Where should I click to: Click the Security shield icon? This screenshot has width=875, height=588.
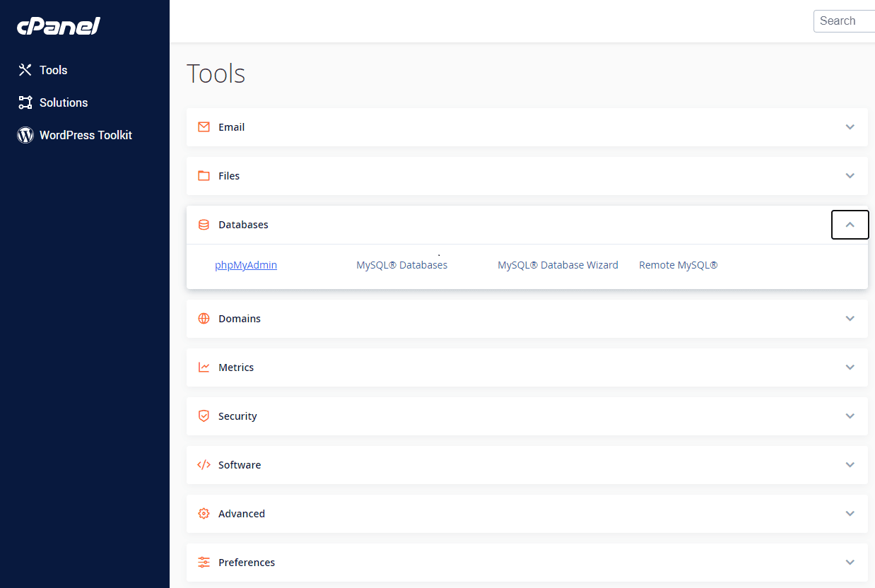coord(204,416)
